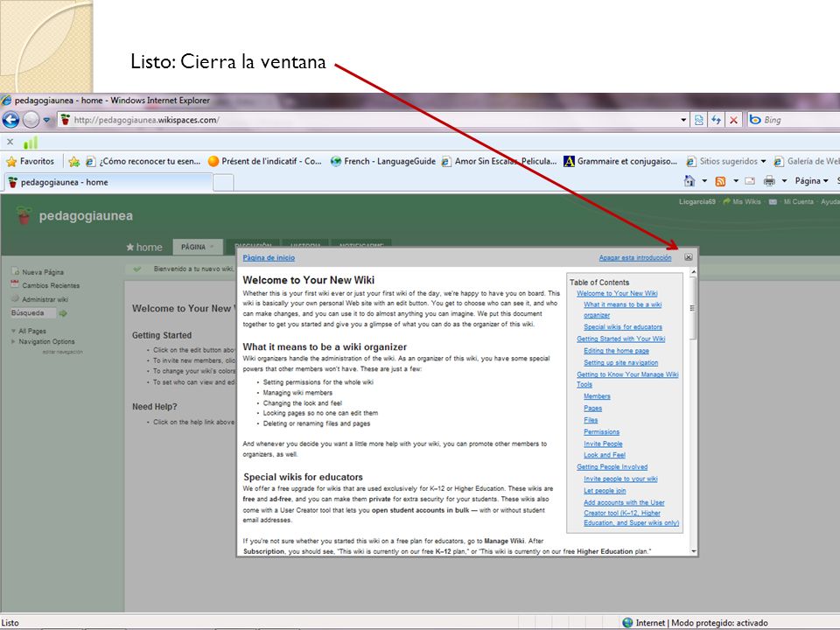Open 'Members' contents link
This screenshot has height=630, width=840.
pyautogui.click(x=597, y=396)
